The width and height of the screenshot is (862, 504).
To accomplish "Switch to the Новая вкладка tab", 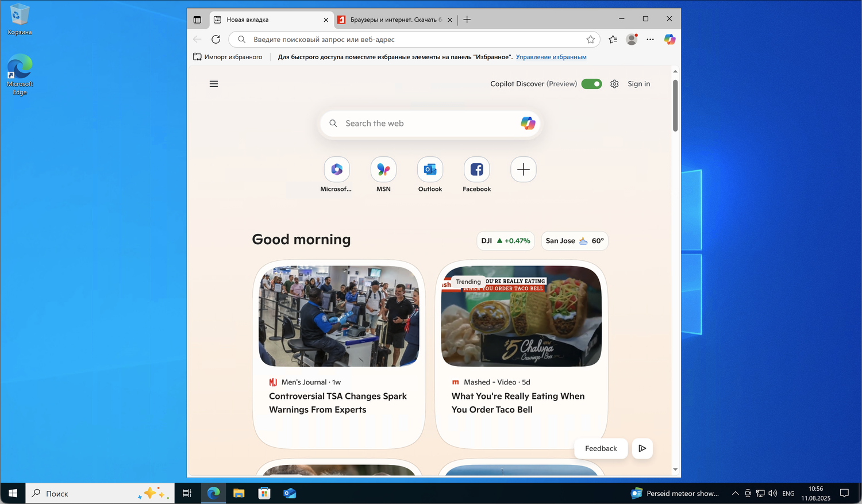I will tap(270, 20).
